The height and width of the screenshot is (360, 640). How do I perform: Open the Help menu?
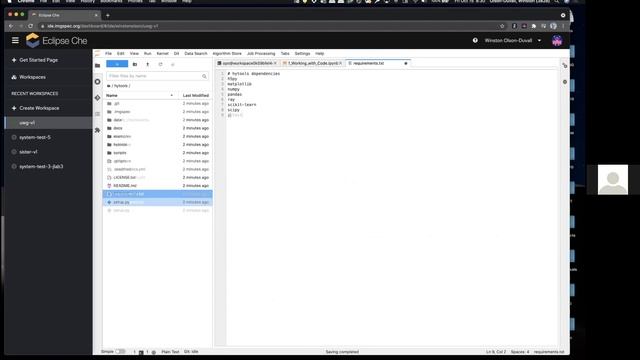319,53
